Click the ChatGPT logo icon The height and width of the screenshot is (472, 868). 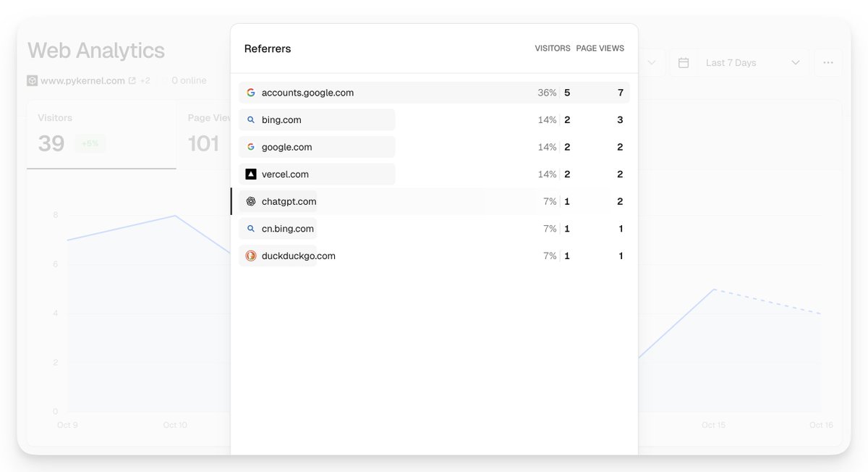(251, 201)
